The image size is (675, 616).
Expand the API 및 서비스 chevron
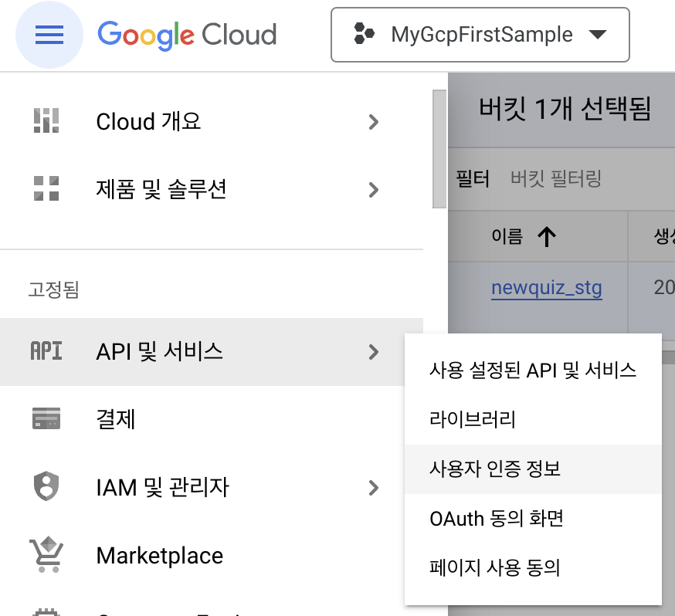374,352
